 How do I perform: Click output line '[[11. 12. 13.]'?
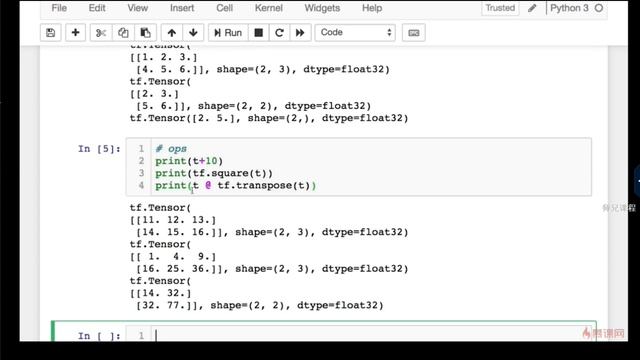pyautogui.click(x=173, y=220)
